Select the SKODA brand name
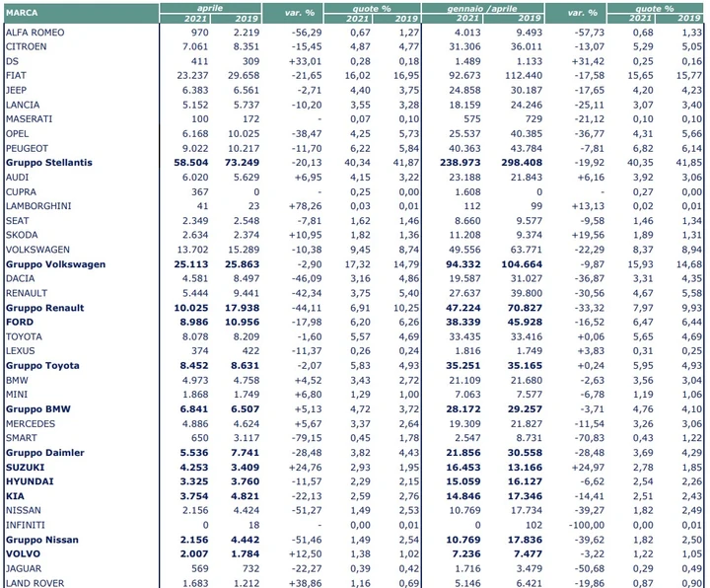Image resolution: width=710 pixels, height=588 pixels. (x=22, y=235)
